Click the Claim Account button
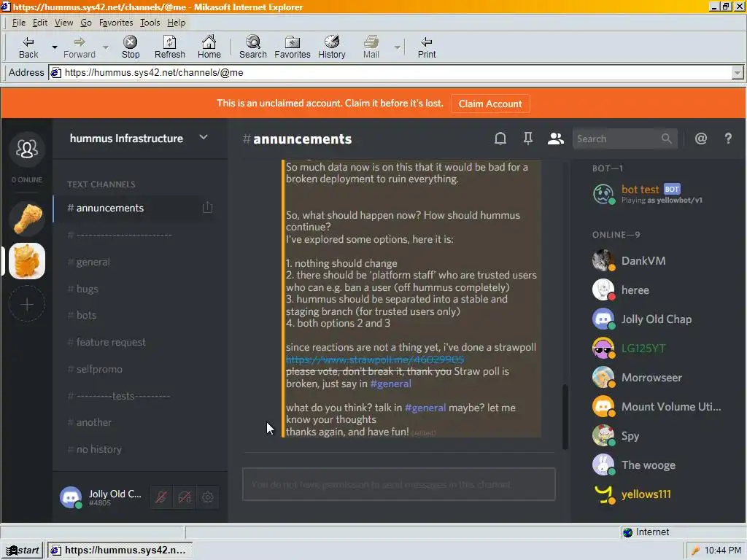Screen dimensions: 747x560 coord(489,104)
